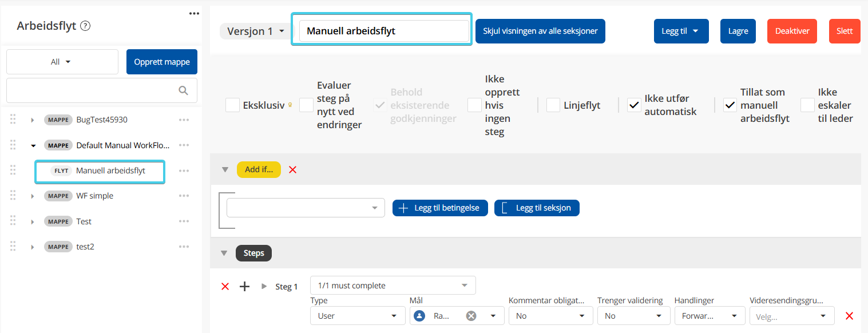
Task: Open the three-dot menu above Arbeidsflyt panel
Action: click(194, 14)
